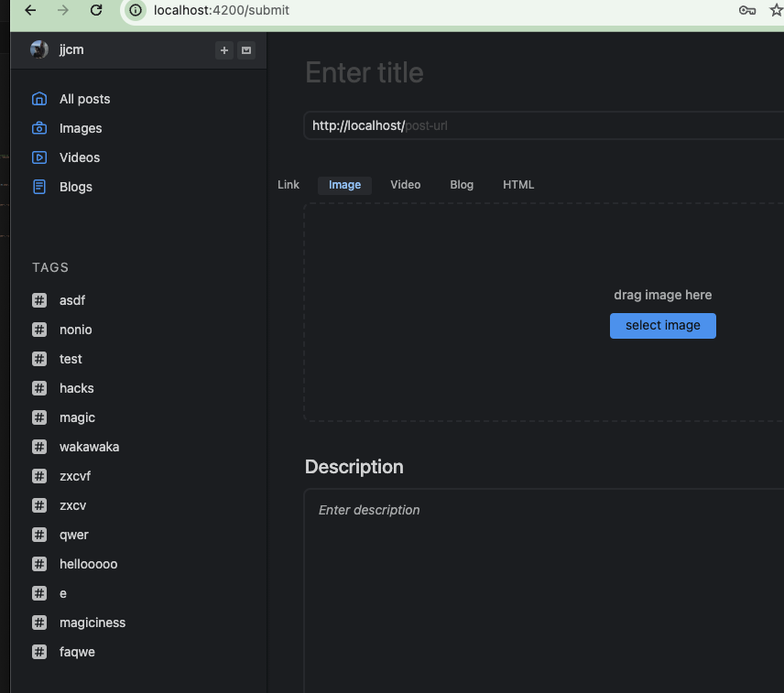Click the All posts home icon
The height and width of the screenshot is (693, 784).
pos(39,99)
